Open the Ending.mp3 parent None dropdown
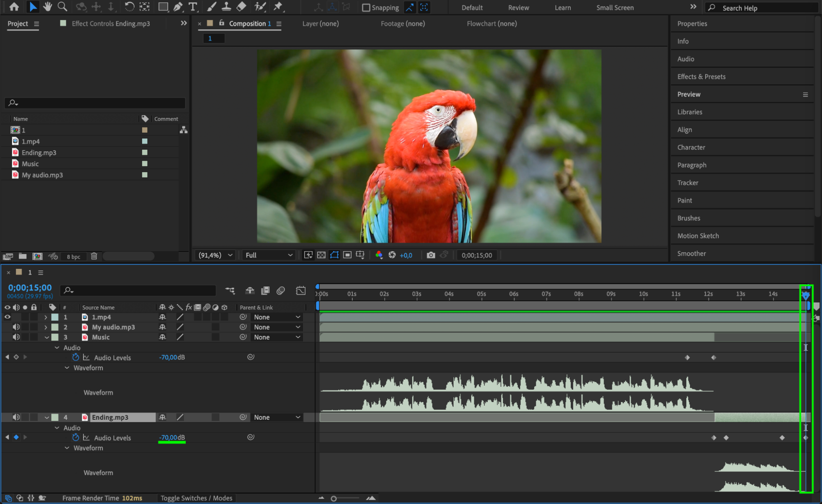This screenshot has width=822, height=504. (x=277, y=417)
